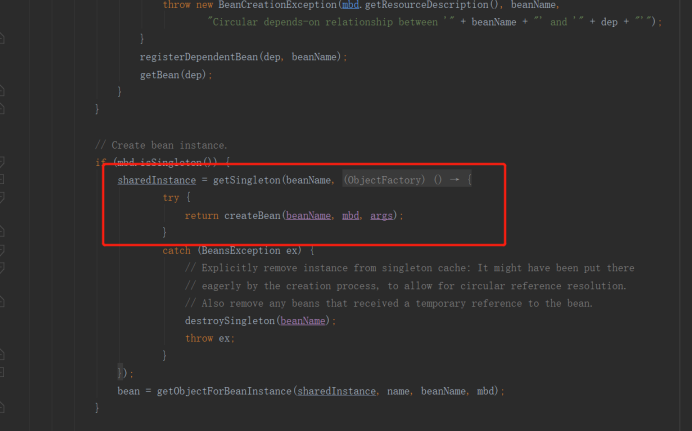The height and width of the screenshot is (431, 692).
Task: Click 'sharedInstance' inside the getObjectForBeanInstance call
Action: point(336,391)
